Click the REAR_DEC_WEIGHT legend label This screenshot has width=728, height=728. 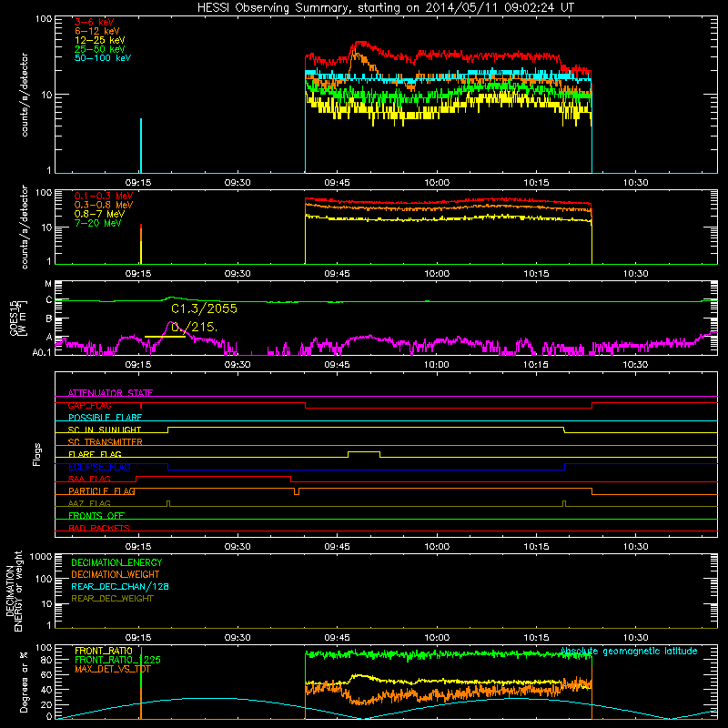(112, 599)
